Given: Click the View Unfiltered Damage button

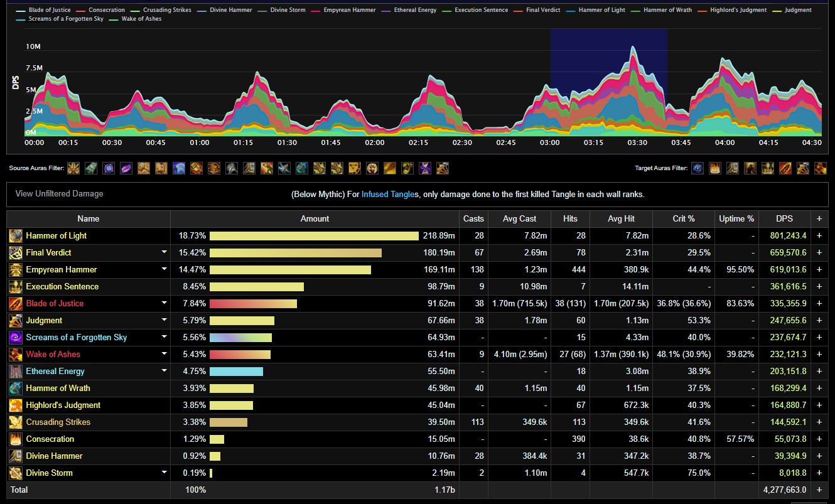Looking at the screenshot, I should 60,194.
